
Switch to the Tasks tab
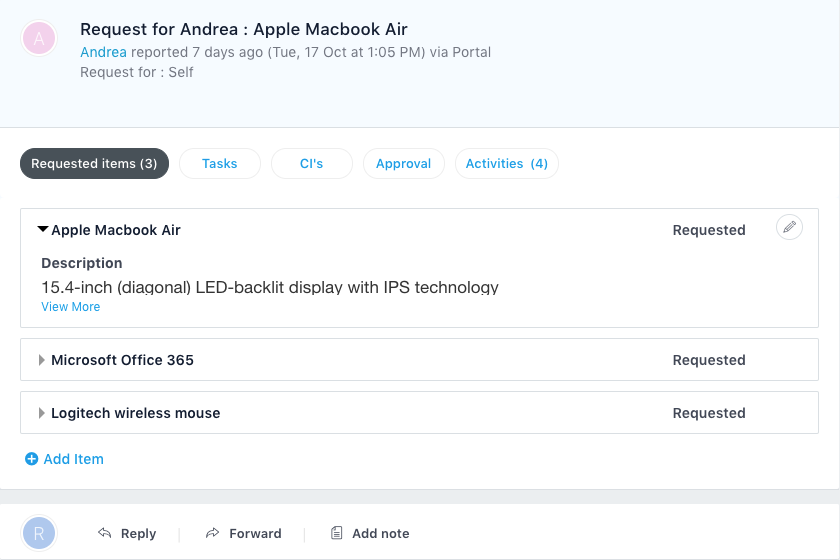(220, 163)
